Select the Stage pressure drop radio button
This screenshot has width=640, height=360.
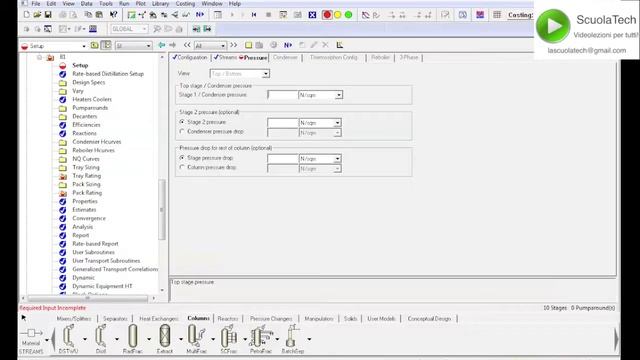point(182,158)
